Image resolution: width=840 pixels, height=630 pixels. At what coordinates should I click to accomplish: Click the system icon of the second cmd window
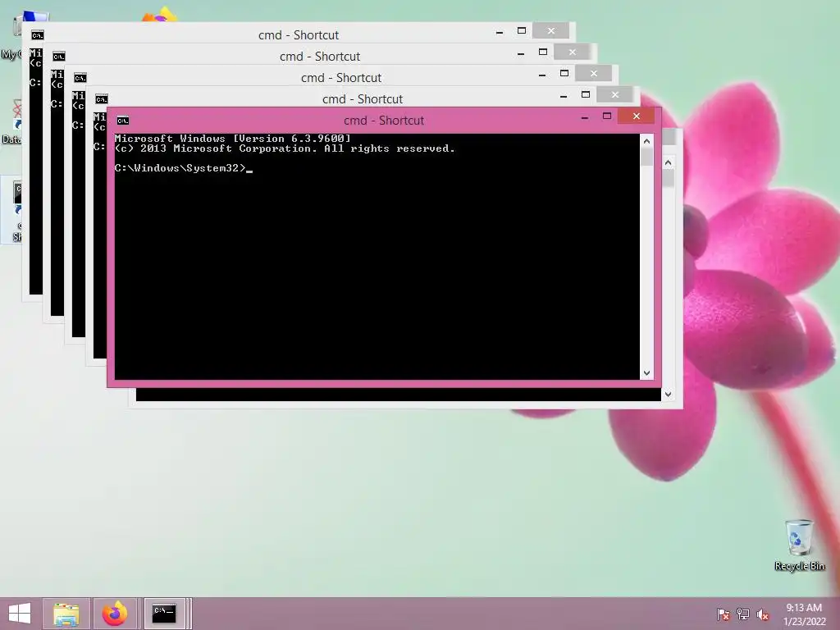point(58,57)
